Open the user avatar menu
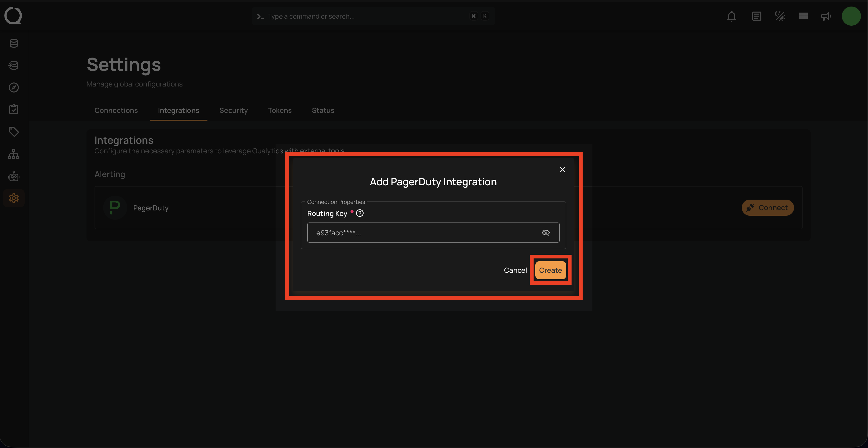 851,16
